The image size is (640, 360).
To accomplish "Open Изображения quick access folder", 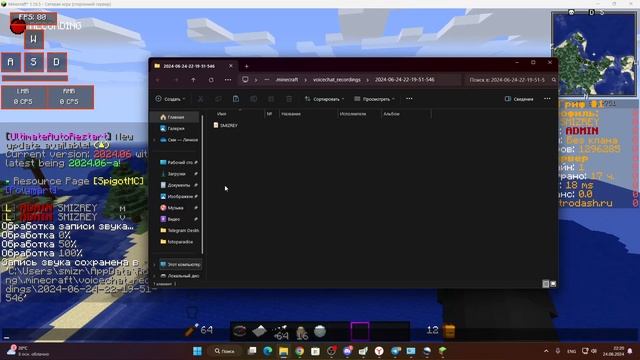I will [x=179, y=196].
